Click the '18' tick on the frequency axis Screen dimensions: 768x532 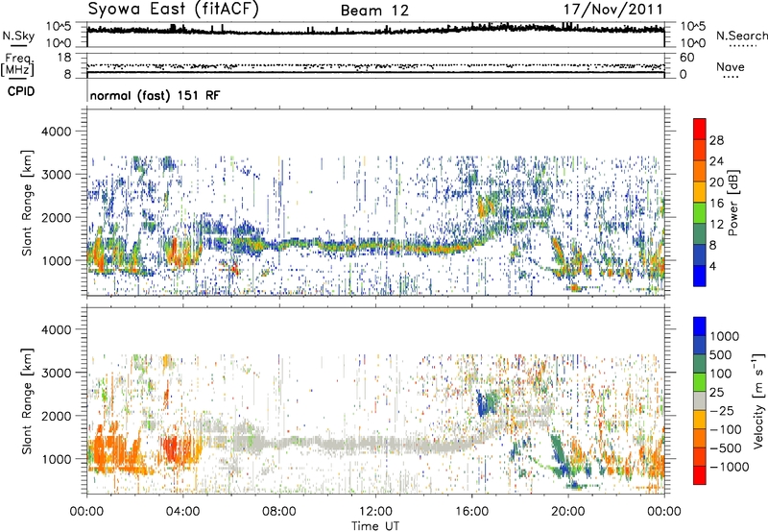coord(64,58)
